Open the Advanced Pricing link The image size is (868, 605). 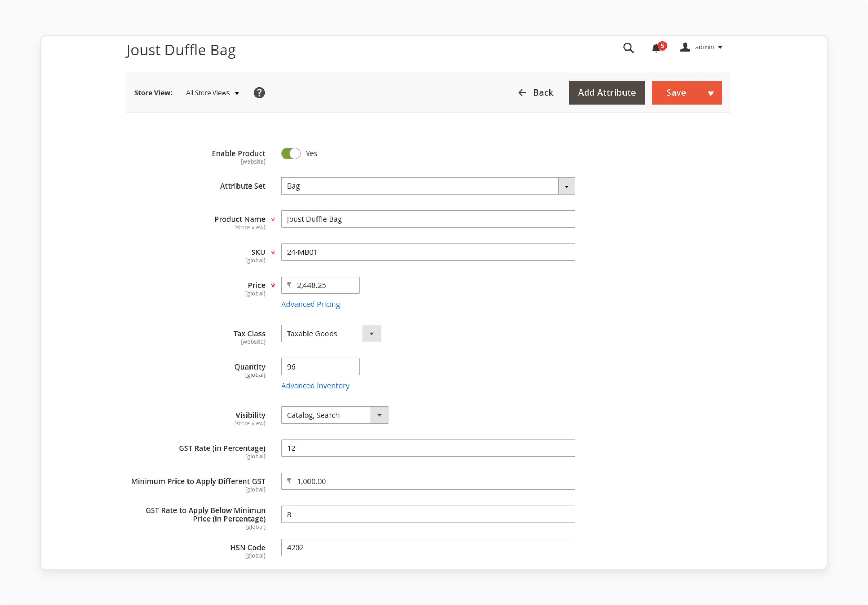coord(310,304)
